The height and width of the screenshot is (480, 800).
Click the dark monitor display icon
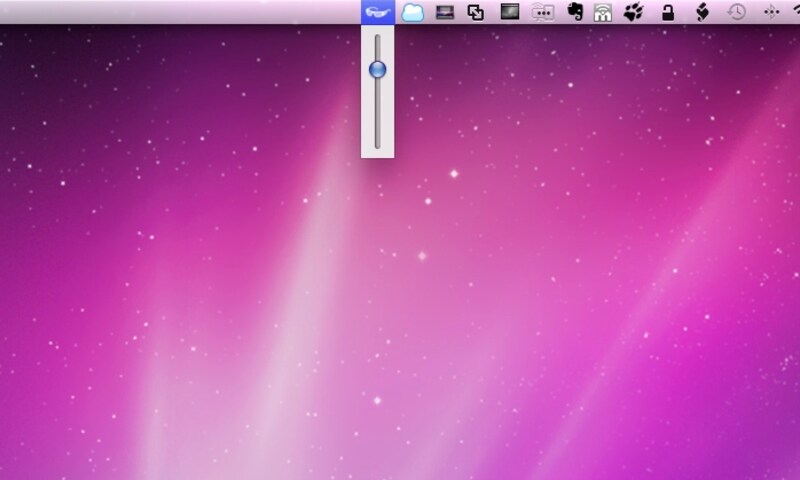tap(510, 13)
